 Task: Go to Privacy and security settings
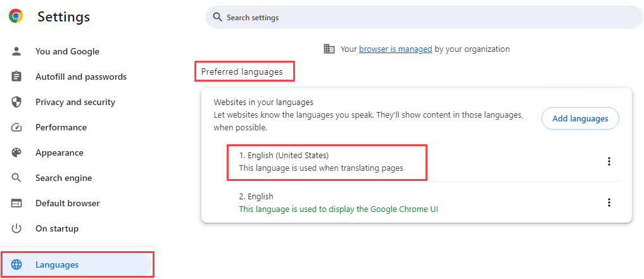(x=75, y=102)
